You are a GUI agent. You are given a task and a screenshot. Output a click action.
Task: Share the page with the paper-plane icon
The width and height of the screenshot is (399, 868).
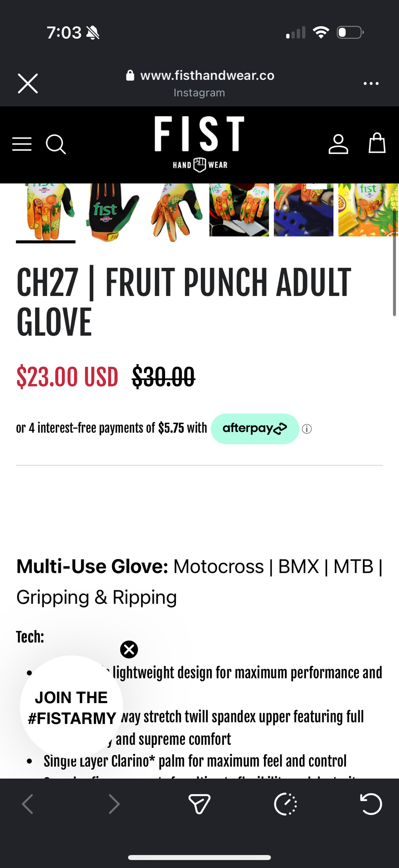coord(199,804)
